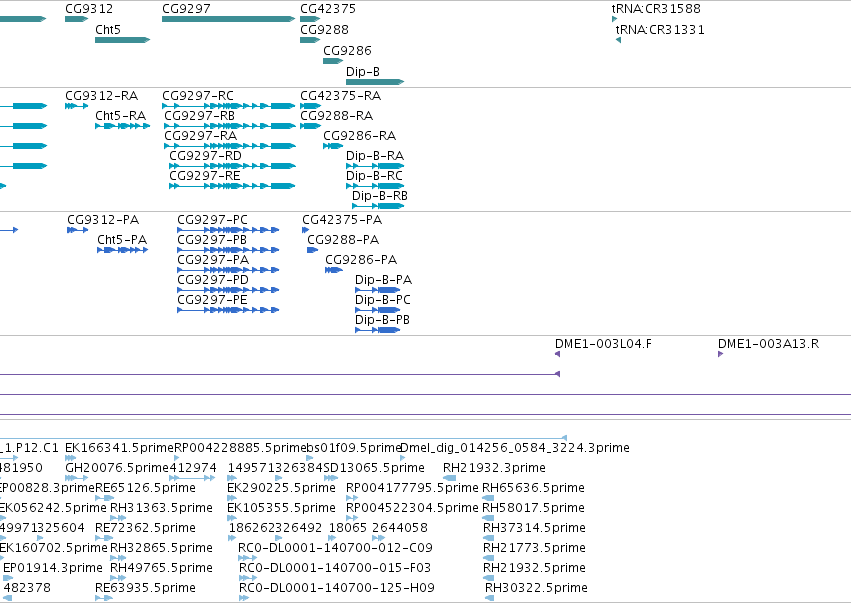Select the CG9297 gene bar
Image resolution: width=851 pixels, height=603 pixels.
pos(228,19)
